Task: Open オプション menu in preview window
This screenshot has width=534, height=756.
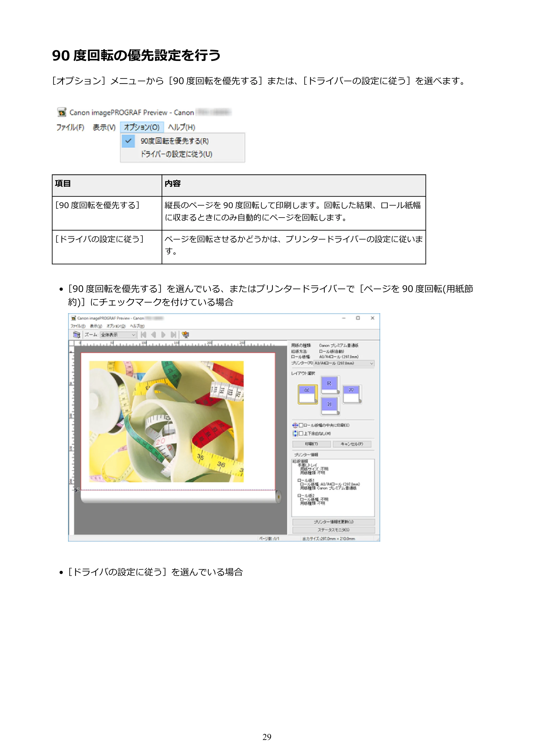Action: pos(116,326)
